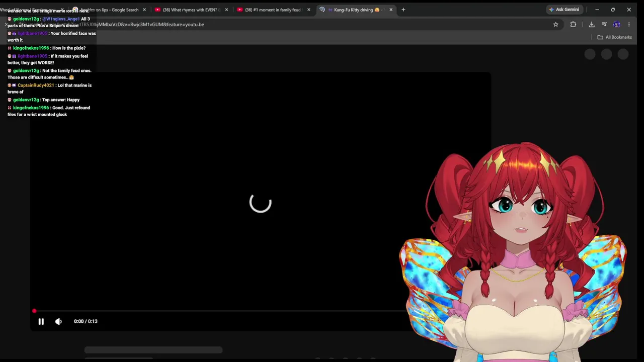Click chat message 'Top answer: Happy'
The width and height of the screenshot is (644, 362).
click(x=61, y=100)
